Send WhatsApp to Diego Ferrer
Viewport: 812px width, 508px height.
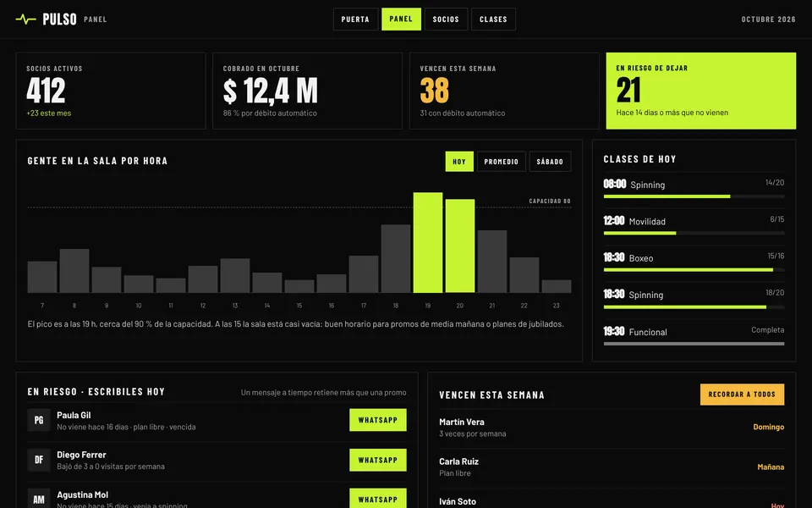378,460
